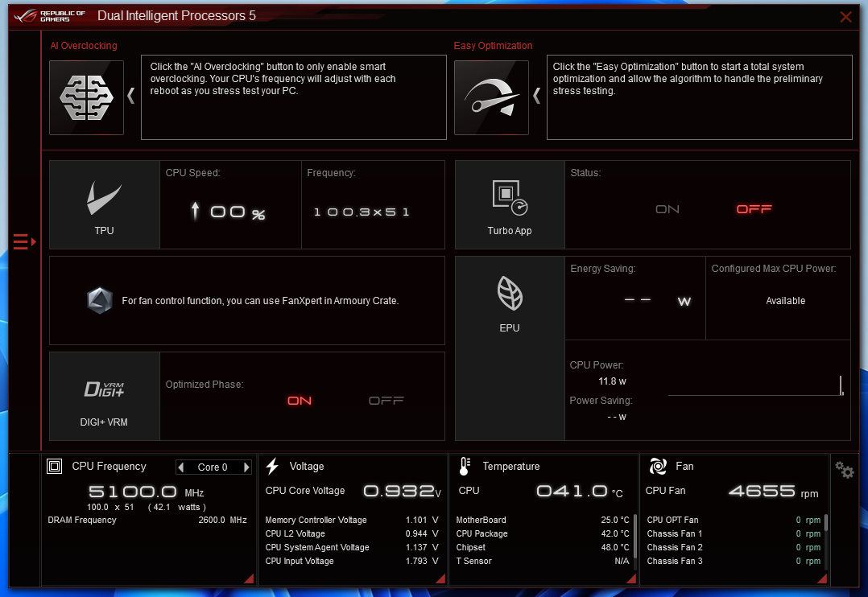The width and height of the screenshot is (868, 597).
Task: Expand the red sidebar menu icon
Action: [x=24, y=242]
